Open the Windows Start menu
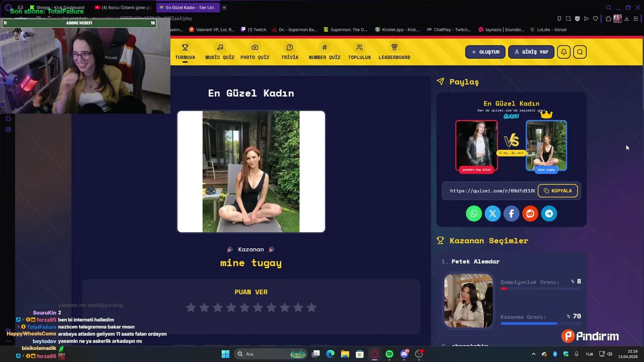The width and height of the screenshot is (644, 362). [225, 354]
